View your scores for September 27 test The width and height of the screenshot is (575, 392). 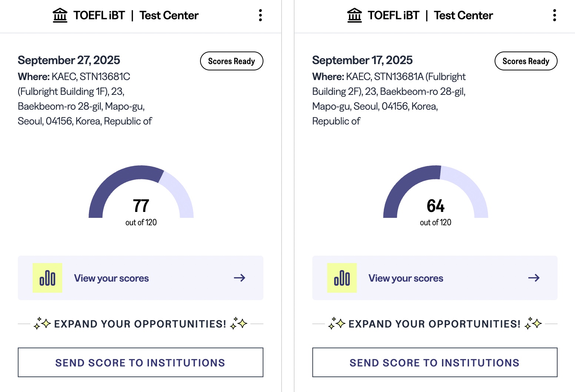(x=111, y=278)
